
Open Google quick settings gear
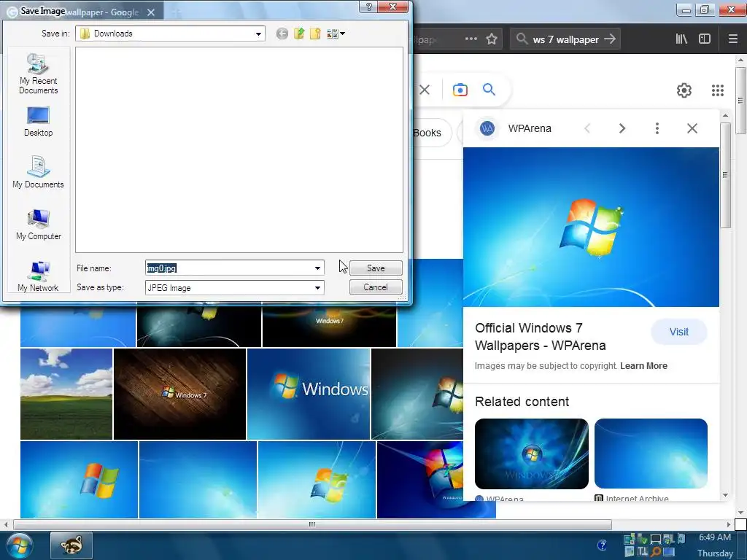[684, 90]
